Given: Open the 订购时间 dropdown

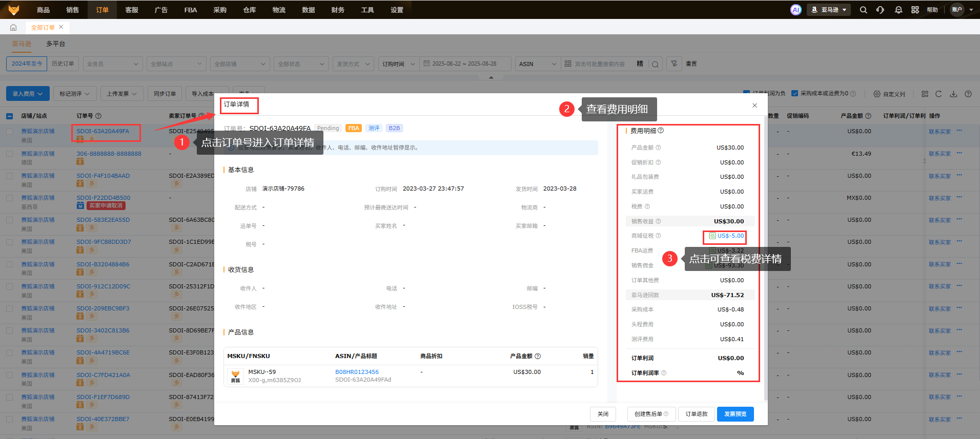Looking at the screenshot, I should tap(399, 64).
